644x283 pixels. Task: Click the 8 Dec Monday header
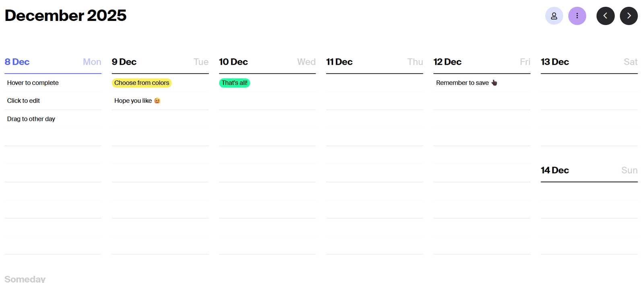(x=17, y=62)
